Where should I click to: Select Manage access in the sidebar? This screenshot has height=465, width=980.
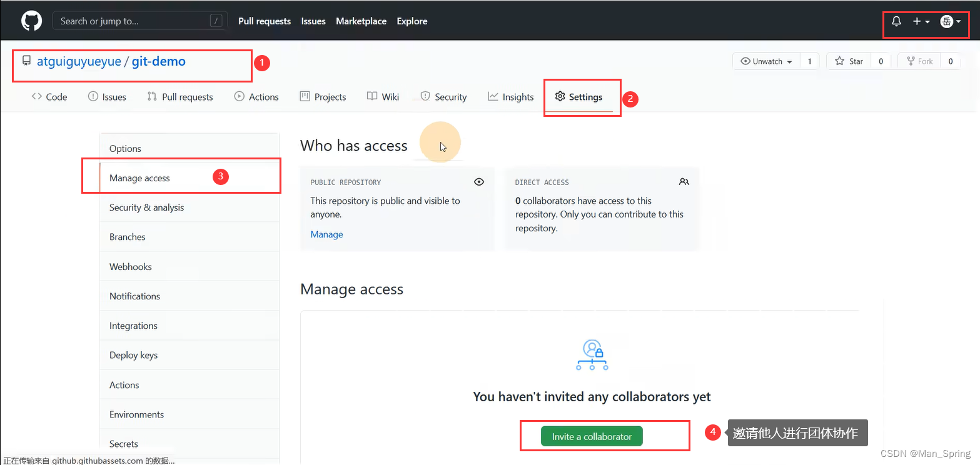(189, 178)
